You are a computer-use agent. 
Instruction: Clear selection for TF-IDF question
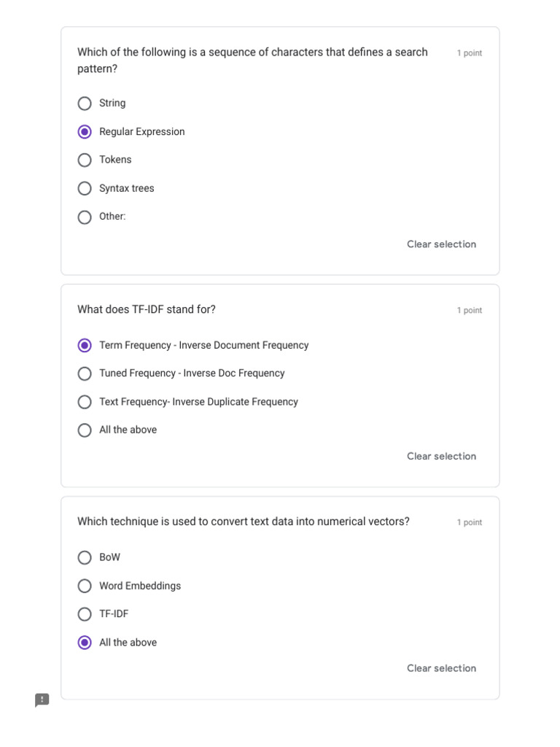click(441, 456)
